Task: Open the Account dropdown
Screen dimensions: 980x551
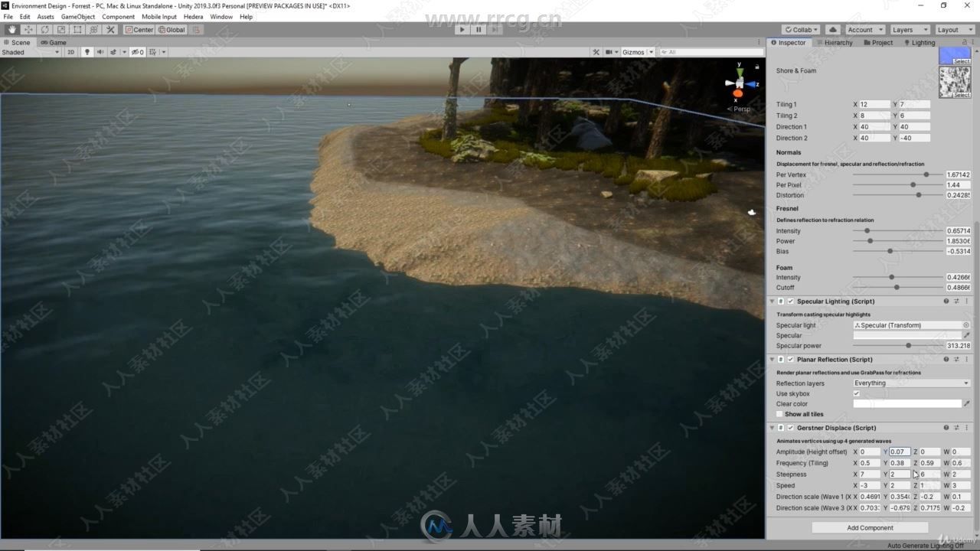Action: [864, 30]
